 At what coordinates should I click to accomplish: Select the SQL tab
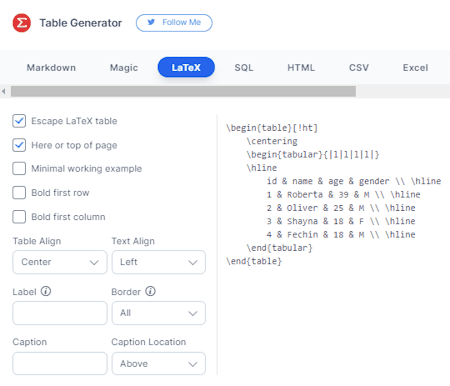point(244,68)
